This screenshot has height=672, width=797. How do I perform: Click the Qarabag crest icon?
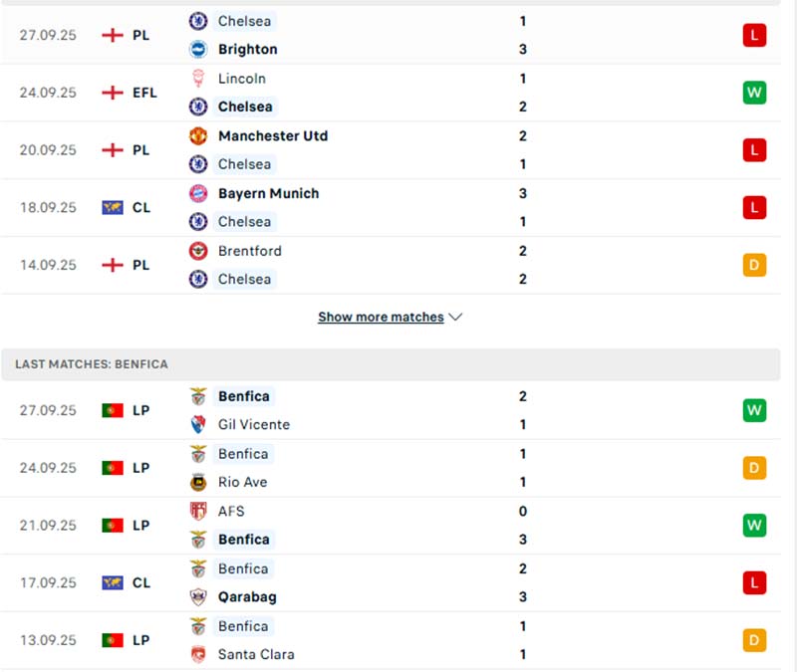click(x=198, y=597)
